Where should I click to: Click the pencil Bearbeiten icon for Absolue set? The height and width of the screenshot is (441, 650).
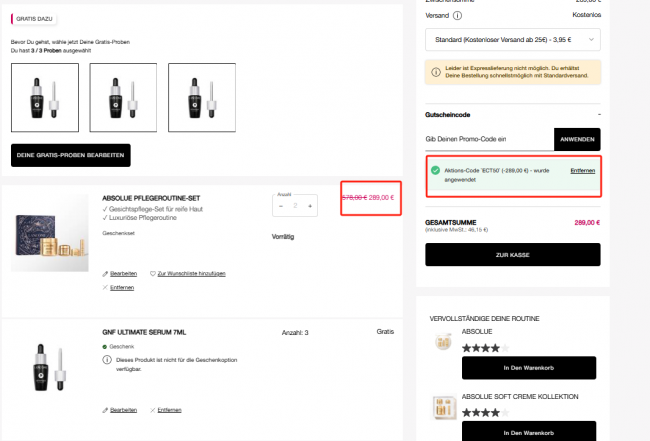pyautogui.click(x=105, y=274)
